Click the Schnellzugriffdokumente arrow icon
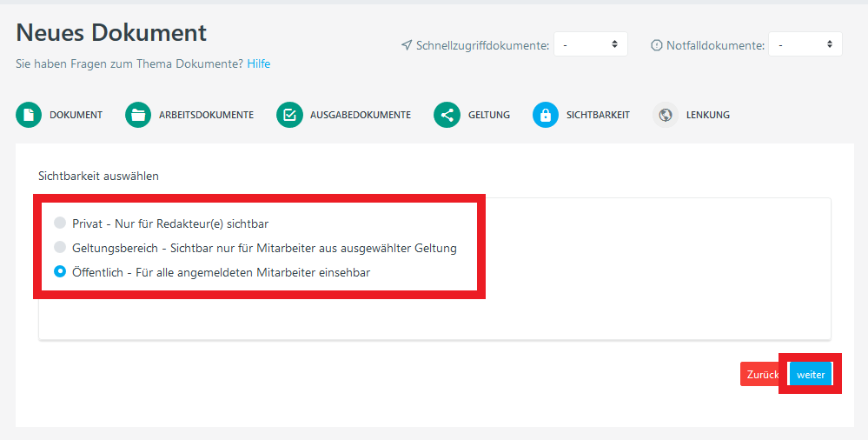 click(407, 45)
